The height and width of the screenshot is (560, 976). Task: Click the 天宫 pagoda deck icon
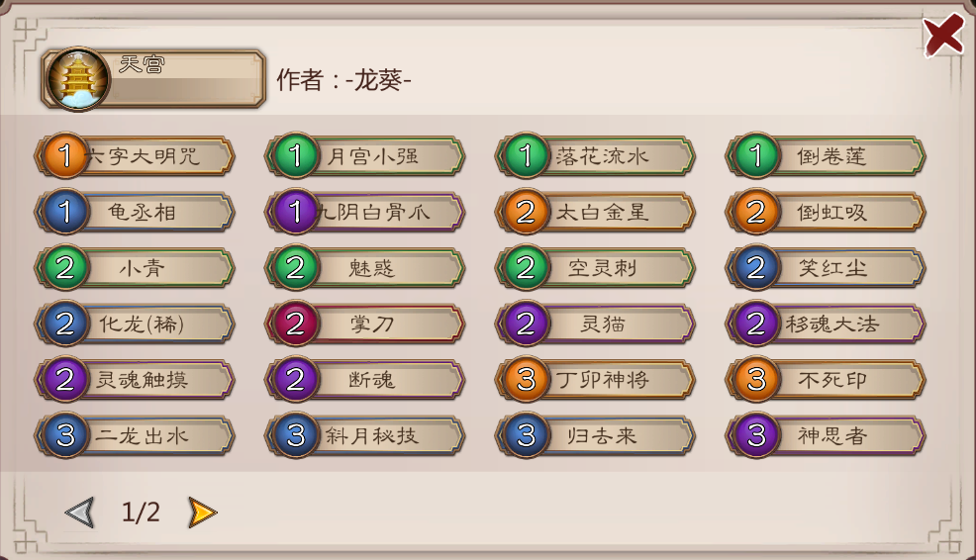78,79
